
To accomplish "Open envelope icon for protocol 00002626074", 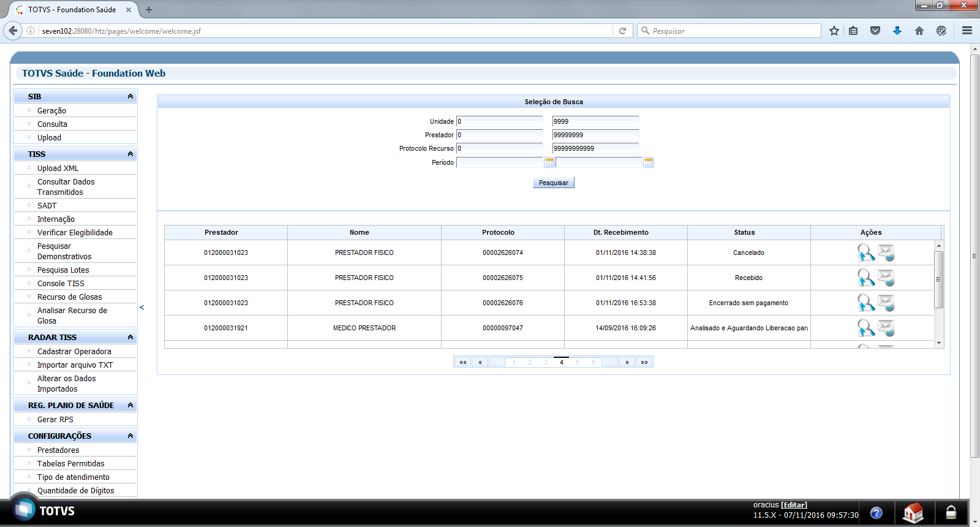I will [886, 252].
